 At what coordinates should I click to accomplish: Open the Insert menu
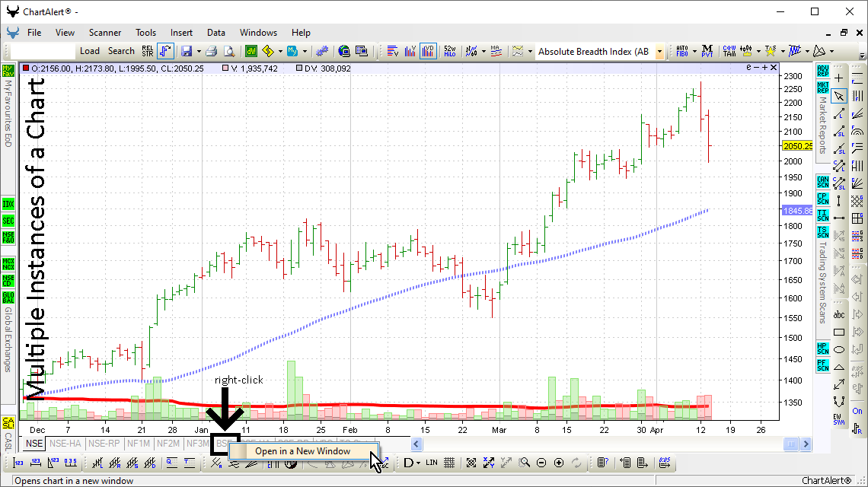click(x=181, y=33)
